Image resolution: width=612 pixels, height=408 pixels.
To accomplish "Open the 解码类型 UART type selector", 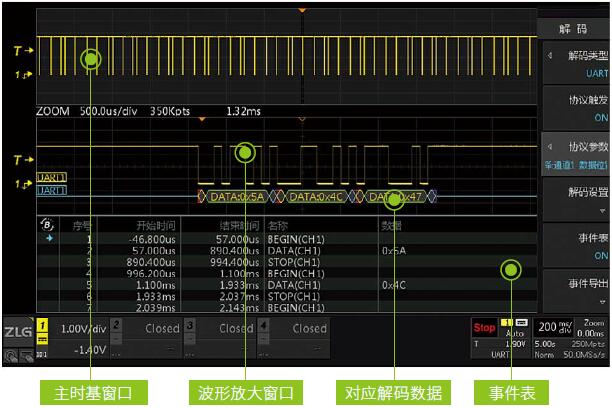I will [x=574, y=63].
